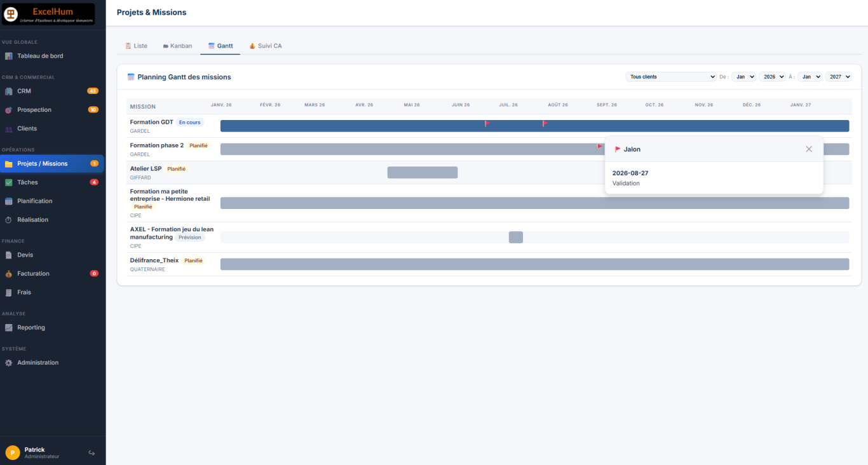This screenshot has height=465, width=868.
Task: Click the Reporting chart icon
Action: 8,328
